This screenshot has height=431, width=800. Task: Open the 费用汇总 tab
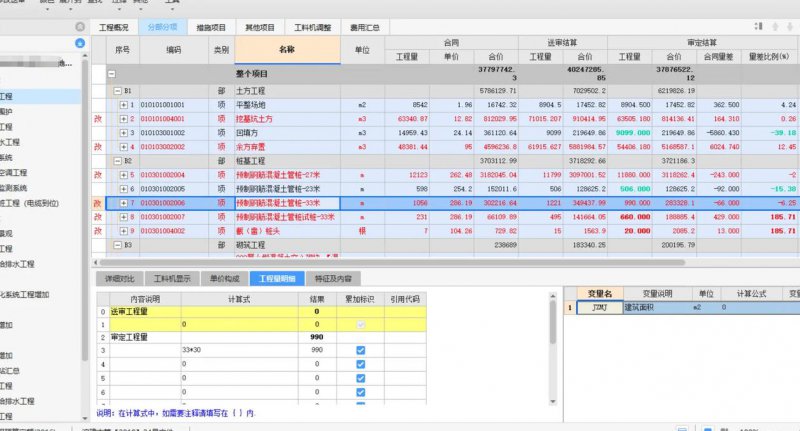[x=365, y=28]
